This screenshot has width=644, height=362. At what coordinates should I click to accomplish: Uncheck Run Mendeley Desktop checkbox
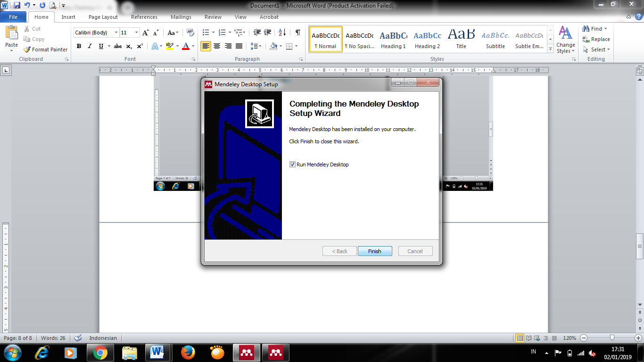292,165
